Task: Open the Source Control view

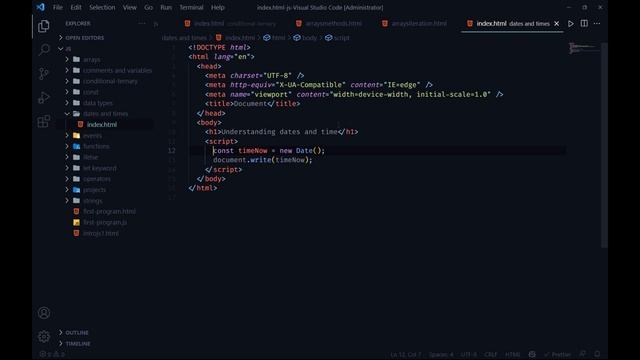Action: click(44, 73)
